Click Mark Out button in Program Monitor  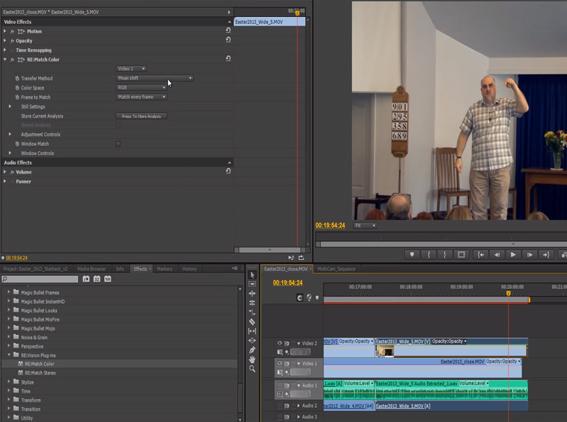445,255
